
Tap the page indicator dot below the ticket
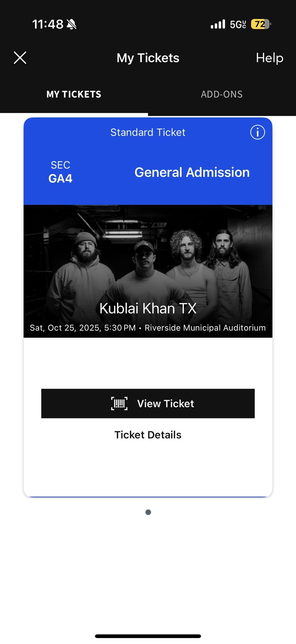point(148,512)
